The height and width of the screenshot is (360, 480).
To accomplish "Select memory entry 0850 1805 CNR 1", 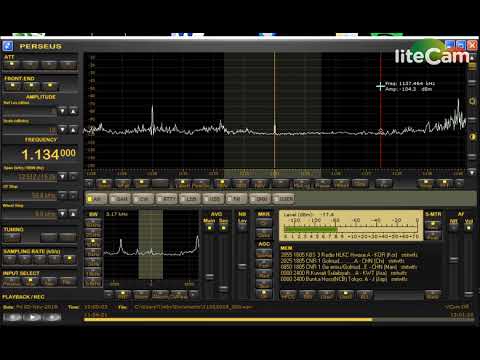I will (349, 267).
